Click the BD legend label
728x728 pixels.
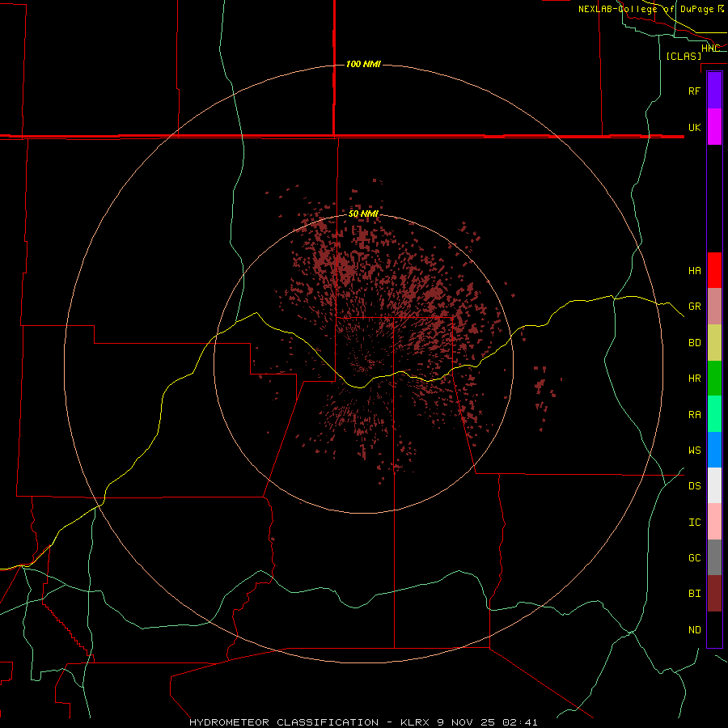tap(694, 343)
